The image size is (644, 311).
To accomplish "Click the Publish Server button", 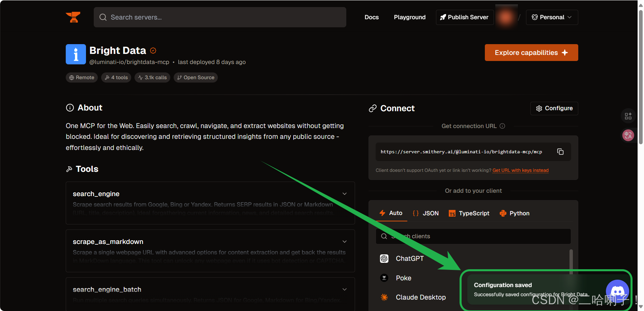I will pos(465,17).
